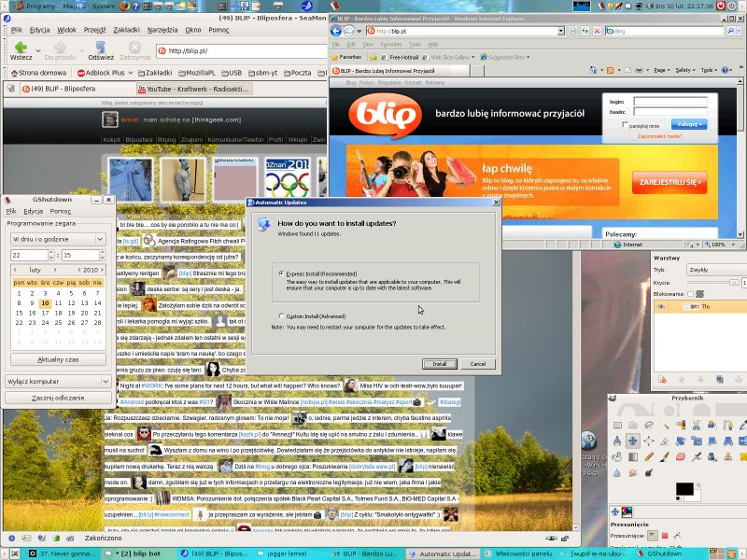This screenshot has width=747, height=560.
Task: Open the Edycja menu in GShutdown
Action: point(33,211)
